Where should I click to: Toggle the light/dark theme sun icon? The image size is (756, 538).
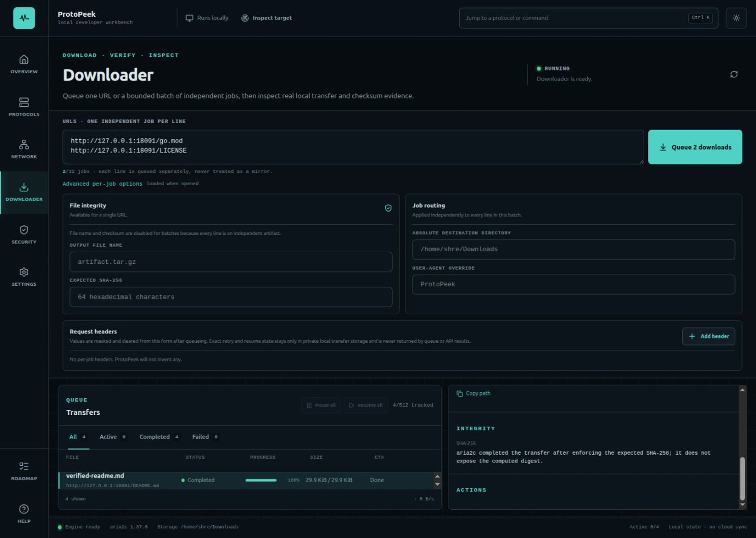pos(736,18)
